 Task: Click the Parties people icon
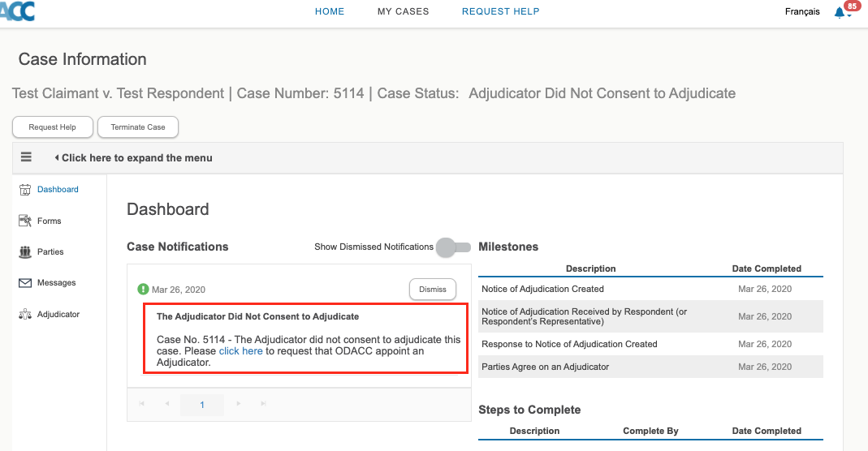coord(24,252)
